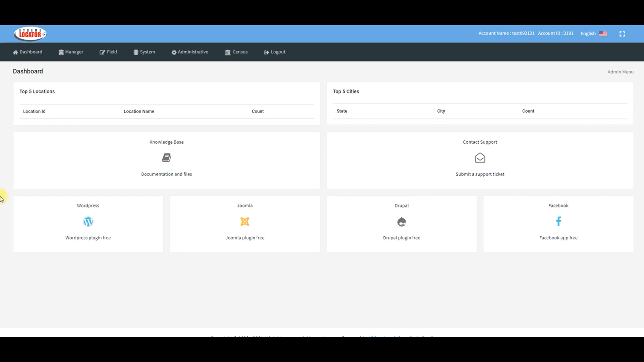Open the Dashboard menu item
Image resolution: width=644 pixels, height=362 pixels.
28,52
